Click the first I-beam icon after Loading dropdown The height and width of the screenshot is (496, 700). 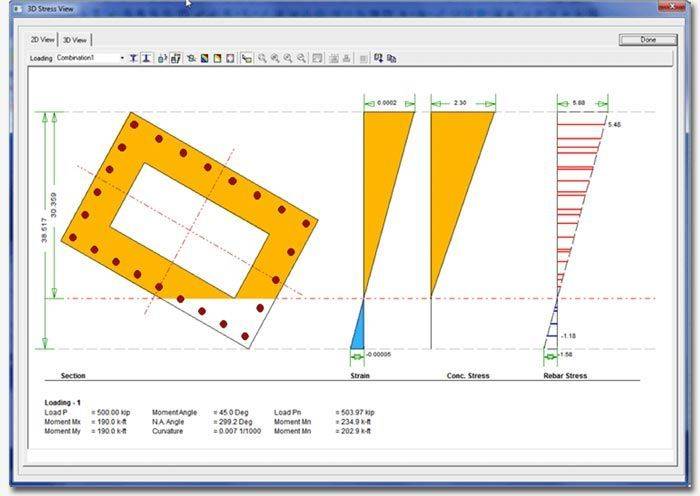point(134,58)
